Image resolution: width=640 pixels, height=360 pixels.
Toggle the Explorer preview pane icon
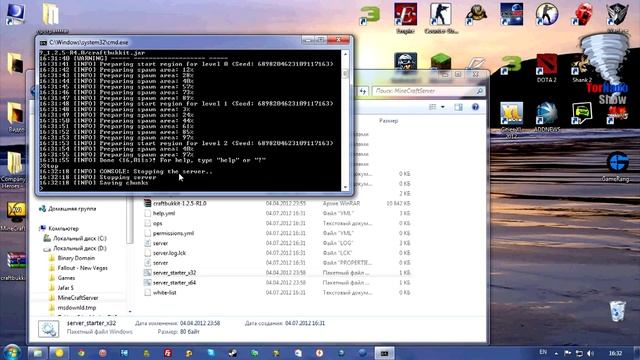tap(458, 107)
